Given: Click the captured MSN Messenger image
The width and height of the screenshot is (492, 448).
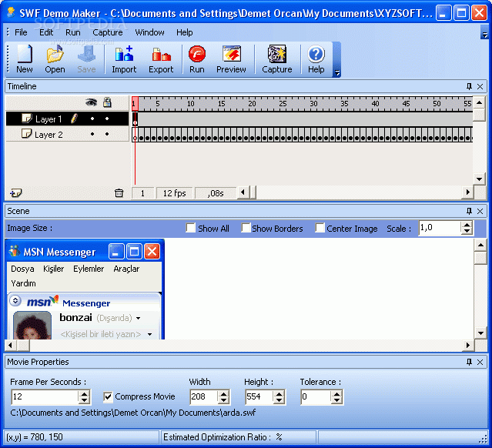Looking at the screenshot, I should [85, 289].
